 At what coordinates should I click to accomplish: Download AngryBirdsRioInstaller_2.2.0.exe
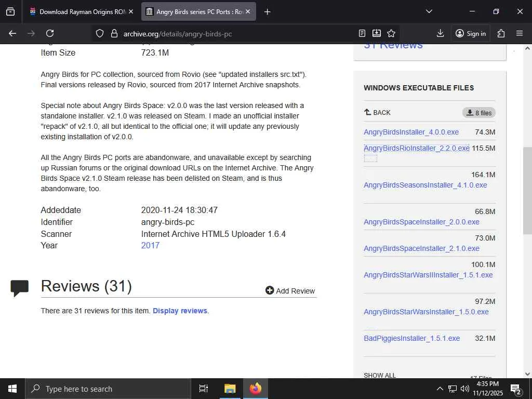tap(417, 148)
